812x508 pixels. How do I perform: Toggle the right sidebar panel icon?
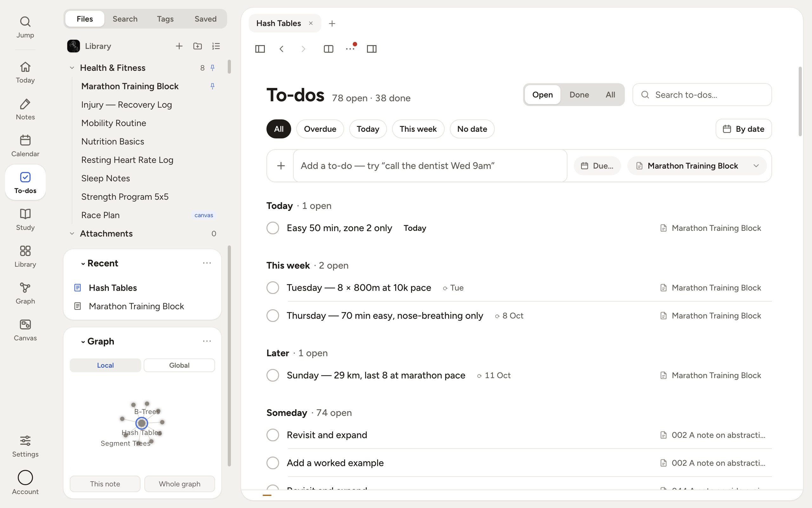click(x=372, y=49)
